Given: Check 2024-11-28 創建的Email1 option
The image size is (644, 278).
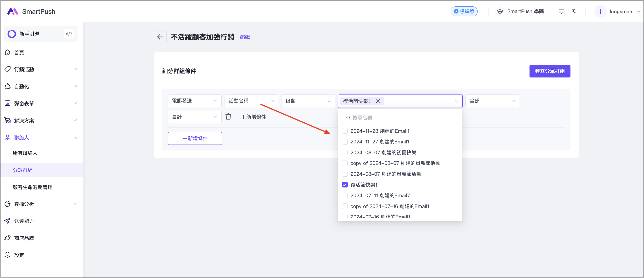Looking at the screenshot, I should (x=345, y=131).
